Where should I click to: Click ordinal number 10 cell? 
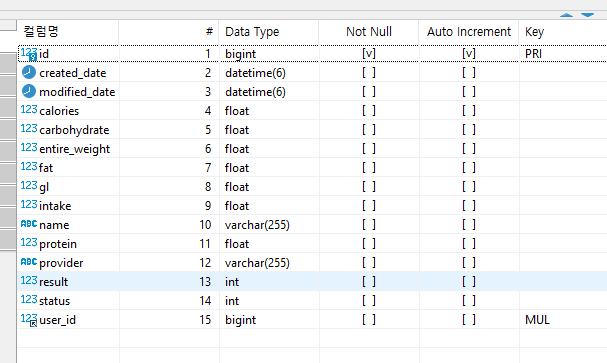click(x=205, y=224)
